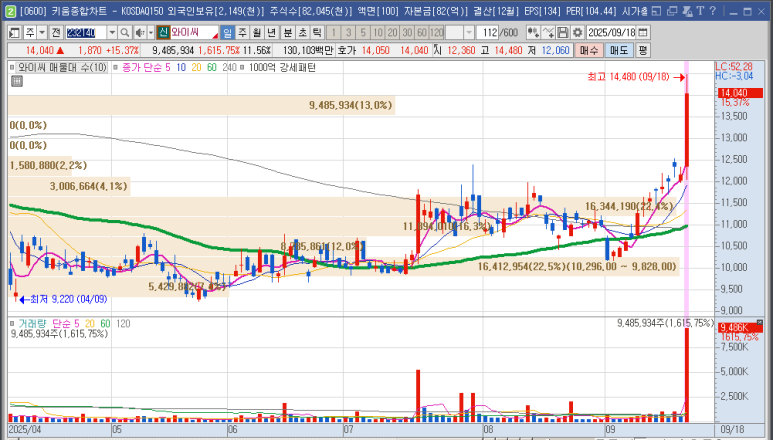Toggle the 분 (minute) chart period

tap(288, 32)
